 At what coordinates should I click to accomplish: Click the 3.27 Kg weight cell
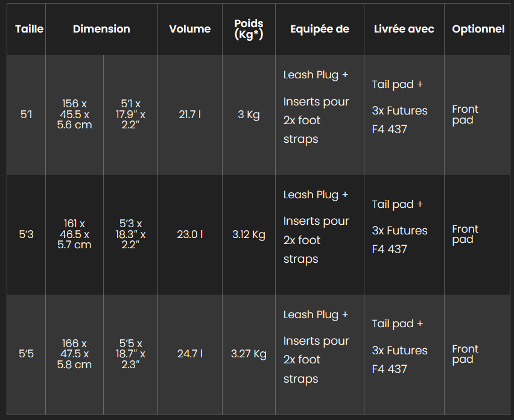tap(249, 354)
